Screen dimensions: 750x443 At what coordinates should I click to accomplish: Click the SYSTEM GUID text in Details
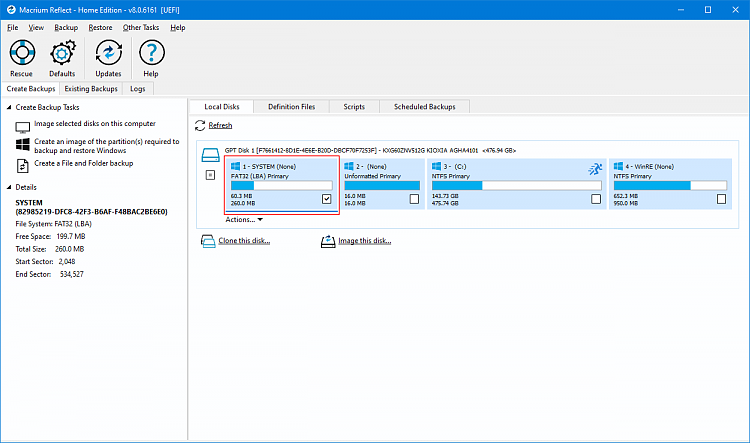point(91,211)
